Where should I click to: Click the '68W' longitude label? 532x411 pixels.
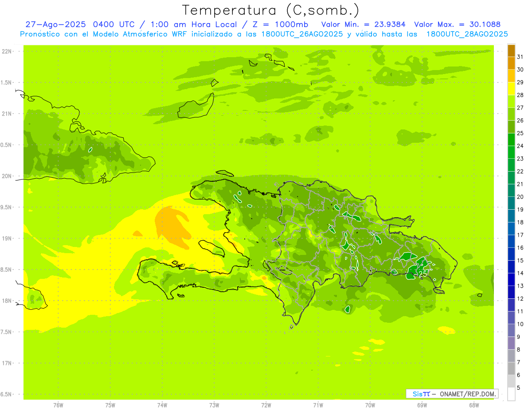[x=474, y=405]
